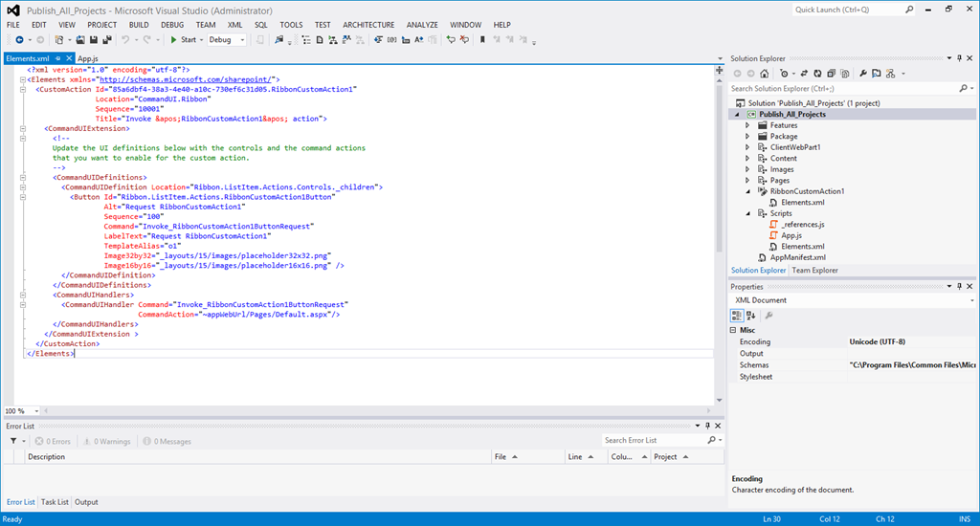Click the Find in Files toolbar icon

coord(278,40)
